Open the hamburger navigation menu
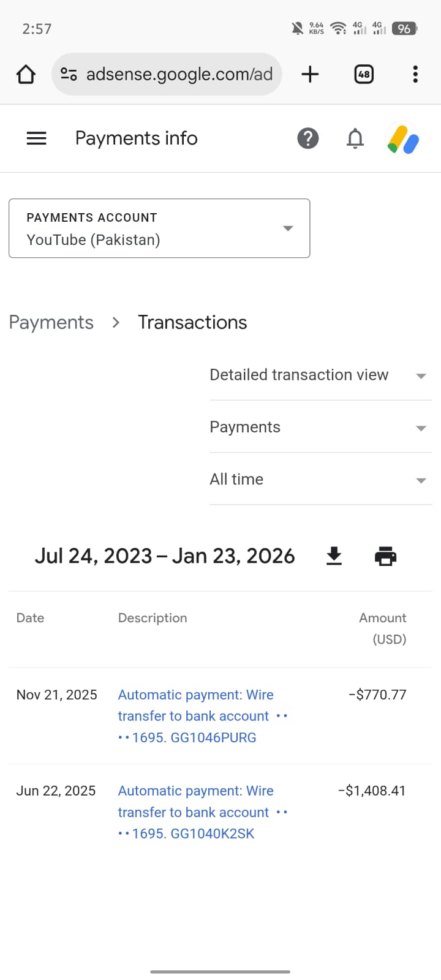Image resolution: width=441 pixels, height=980 pixels. (37, 138)
